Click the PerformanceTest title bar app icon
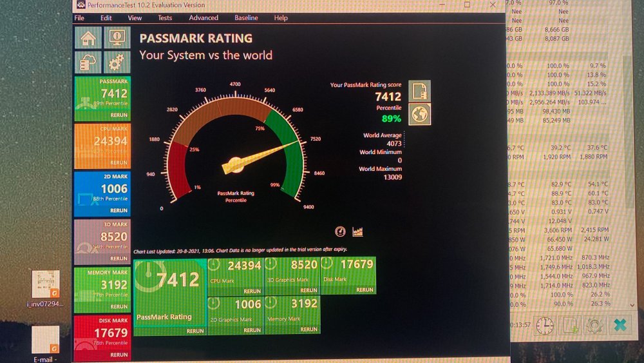Screen dimensions: 644x363 coord(81,5)
